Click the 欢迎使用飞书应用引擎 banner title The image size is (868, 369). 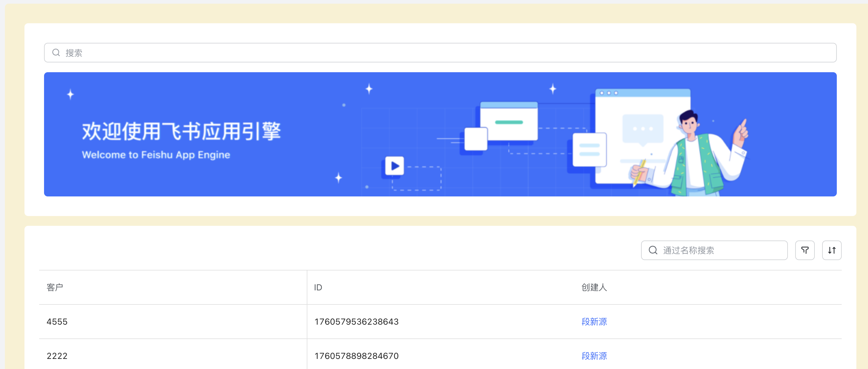[181, 131]
